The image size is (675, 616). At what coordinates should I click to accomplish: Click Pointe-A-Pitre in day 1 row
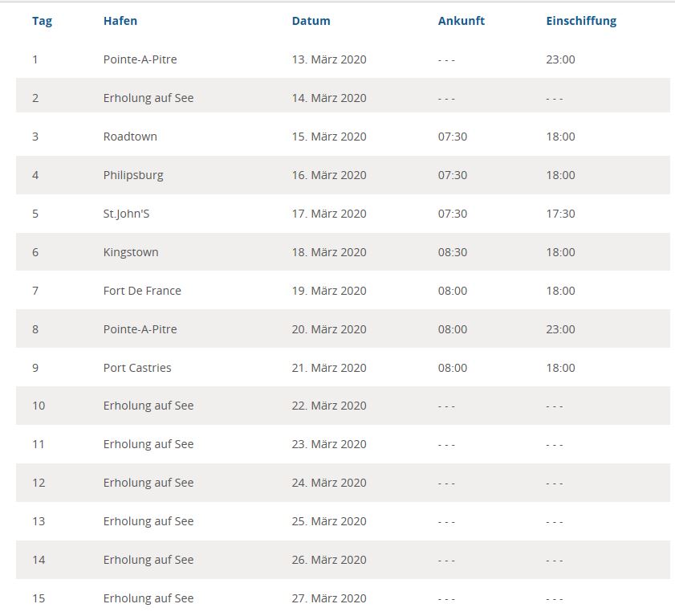point(140,59)
